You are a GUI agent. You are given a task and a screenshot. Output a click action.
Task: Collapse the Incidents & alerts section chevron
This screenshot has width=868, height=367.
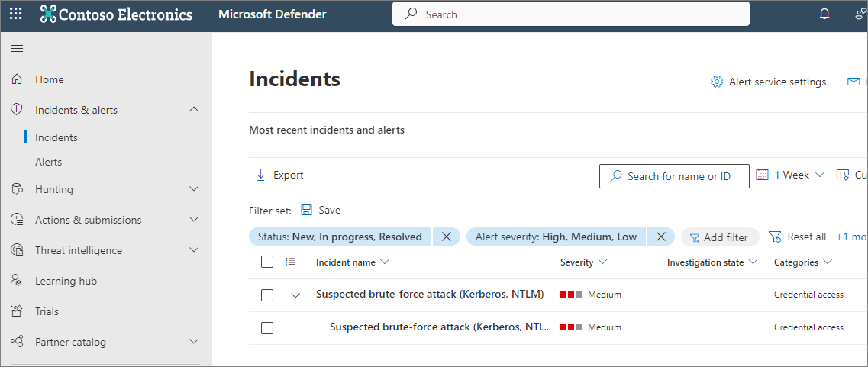tap(194, 110)
